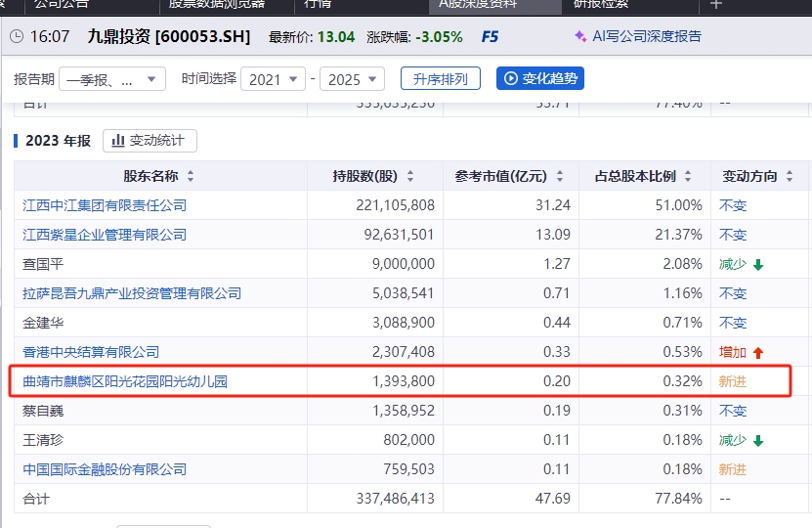This screenshot has height=528, width=812.
Task: Open the 2025 end year dropdown
Action: coord(352,79)
